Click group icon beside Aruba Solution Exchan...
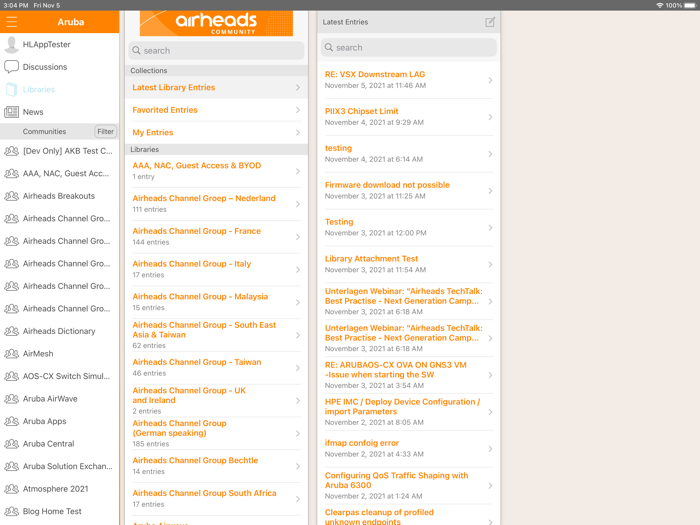 pos(12,466)
